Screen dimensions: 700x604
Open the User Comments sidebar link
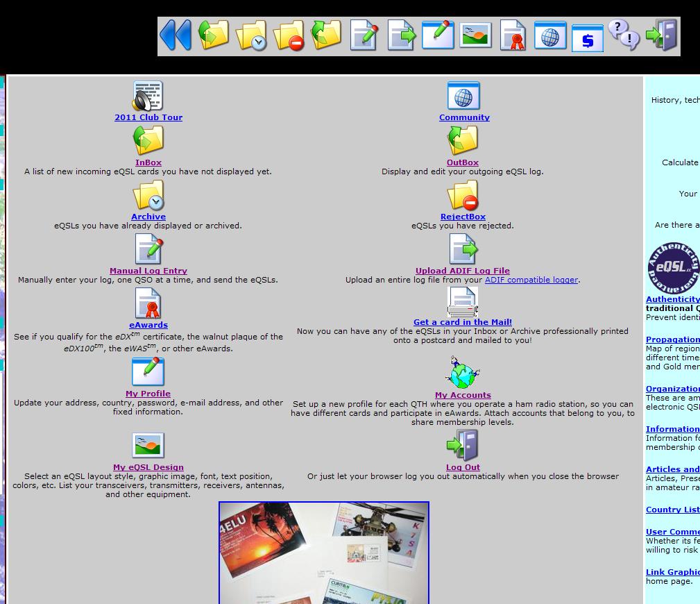pos(673,532)
